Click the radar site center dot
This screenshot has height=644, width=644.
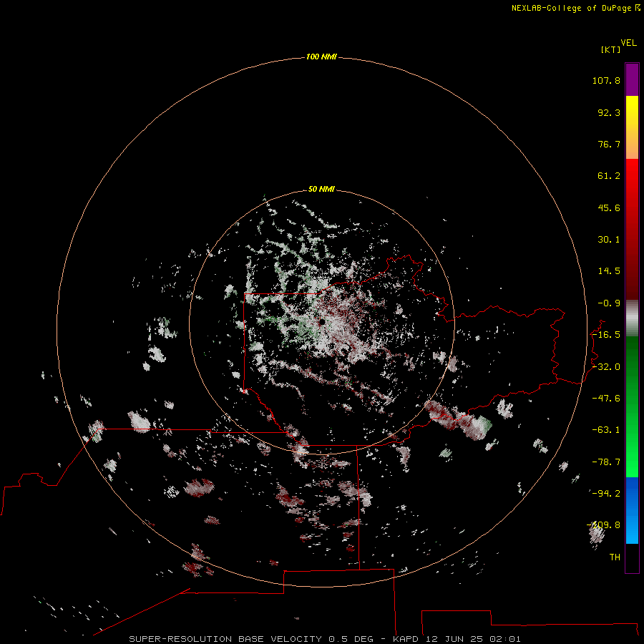pos(323,322)
